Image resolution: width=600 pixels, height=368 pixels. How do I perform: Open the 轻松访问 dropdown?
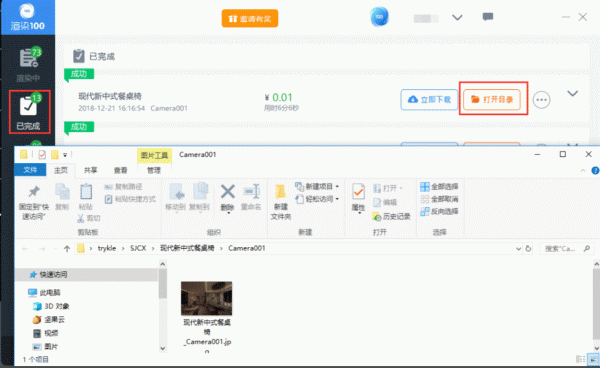pyautogui.click(x=317, y=199)
